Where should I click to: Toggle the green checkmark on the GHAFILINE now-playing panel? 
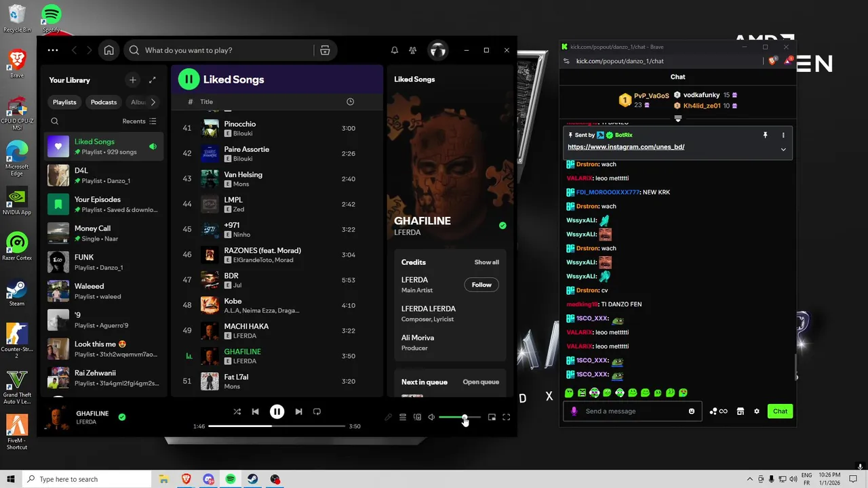pyautogui.click(x=502, y=226)
